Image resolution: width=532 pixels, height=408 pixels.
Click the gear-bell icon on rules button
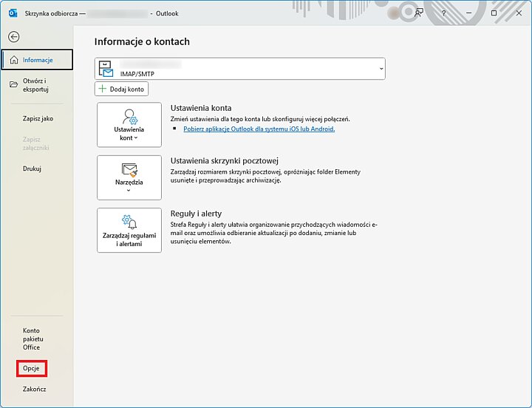pyautogui.click(x=129, y=222)
